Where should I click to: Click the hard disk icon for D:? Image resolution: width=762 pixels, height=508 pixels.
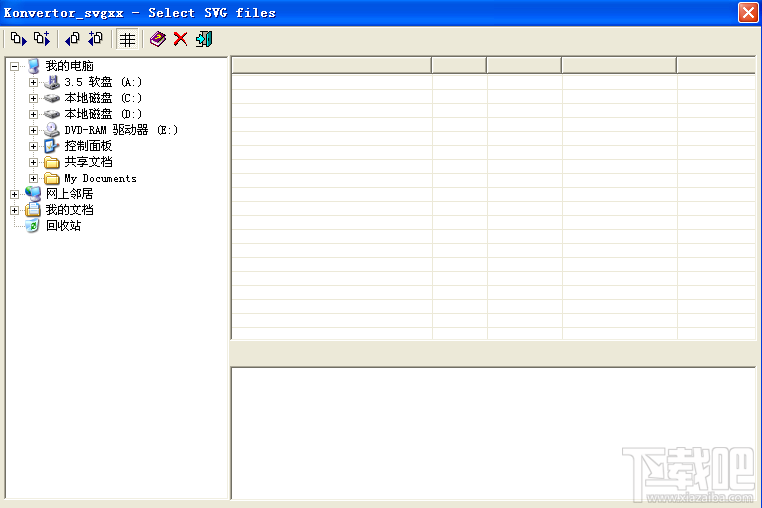point(52,114)
